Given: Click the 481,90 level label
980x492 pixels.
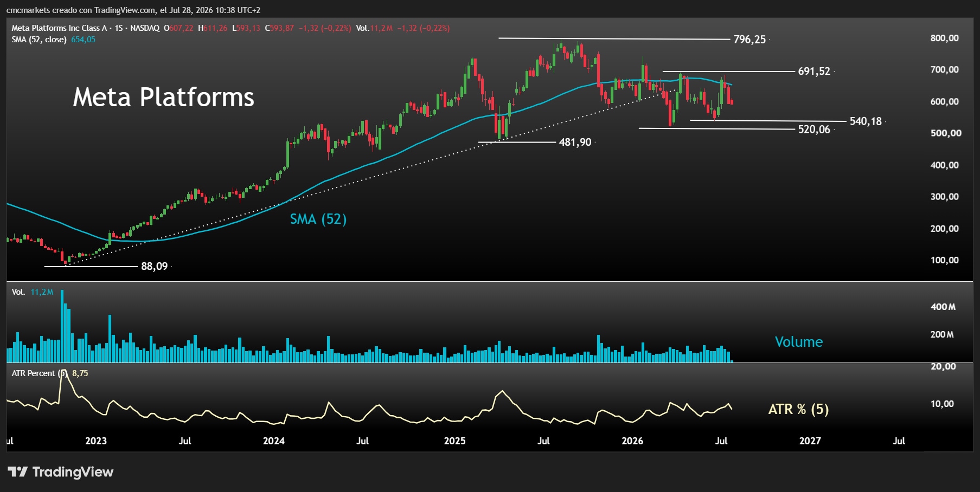Looking at the screenshot, I should [575, 143].
